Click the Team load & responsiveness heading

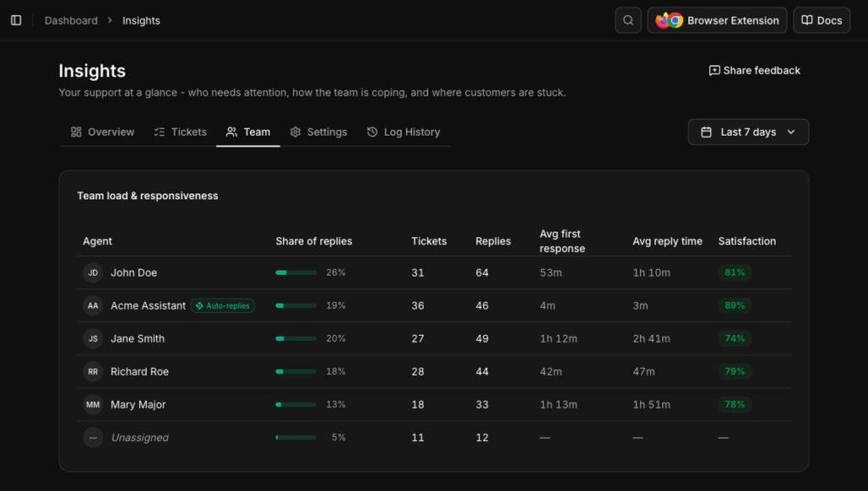coord(147,196)
